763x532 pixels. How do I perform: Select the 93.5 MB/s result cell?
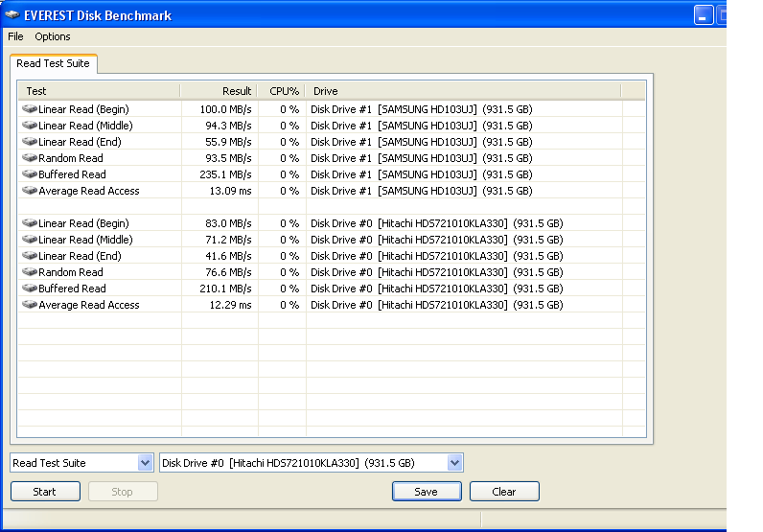pos(228,158)
